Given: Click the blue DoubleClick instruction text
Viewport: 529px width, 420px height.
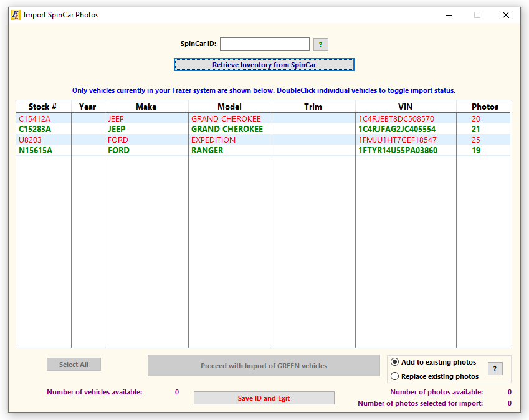Looking at the screenshot, I should click(x=264, y=90).
